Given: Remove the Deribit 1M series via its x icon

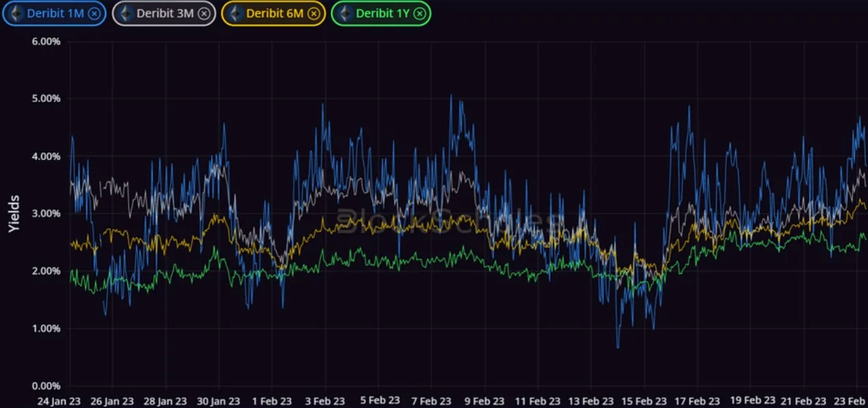Looking at the screenshot, I should 94,13.
